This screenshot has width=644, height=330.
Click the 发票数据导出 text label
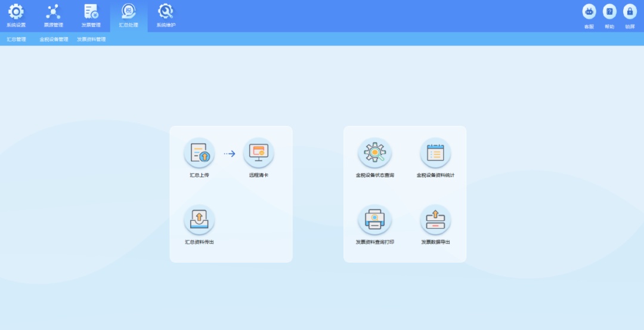click(435, 242)
